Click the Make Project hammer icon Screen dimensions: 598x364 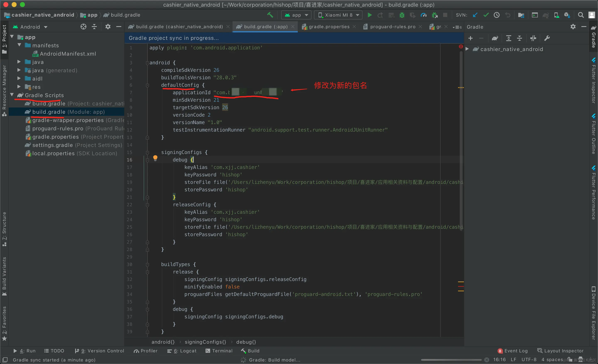(x=270, y=15)
